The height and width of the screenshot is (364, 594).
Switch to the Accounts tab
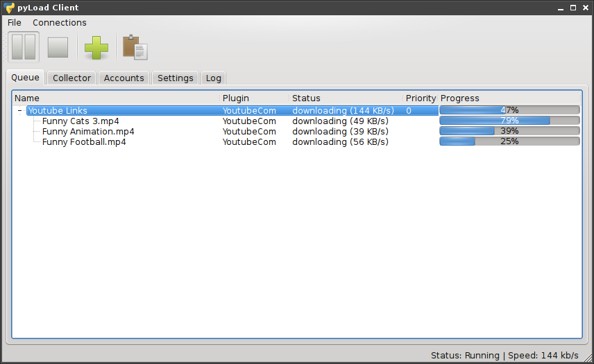tap(124, 78)
